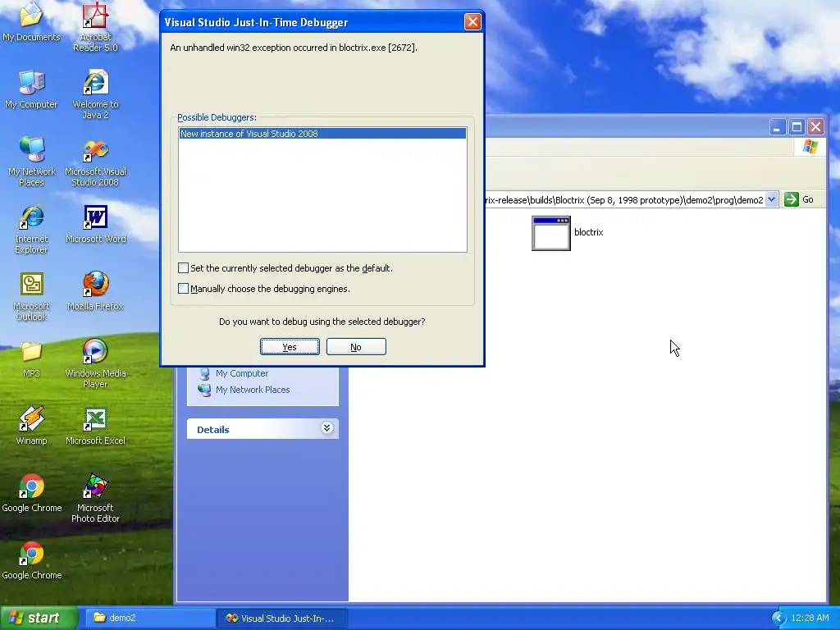Viewport: 840px width, 630px height.
Task: Expand the Details panel in Explorer sidebar
Action: tap(326, 427)
